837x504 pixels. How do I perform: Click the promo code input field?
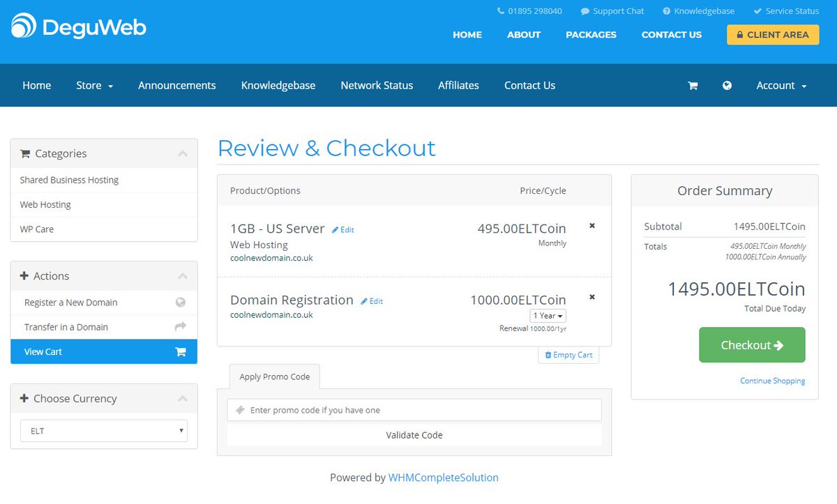point(414,410)
